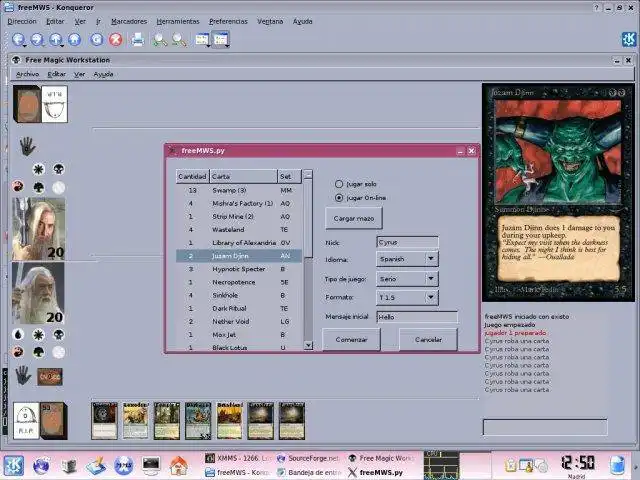640x480 pixels.
Task: Click the Comenzar button
Action: (x=351, y=340)
